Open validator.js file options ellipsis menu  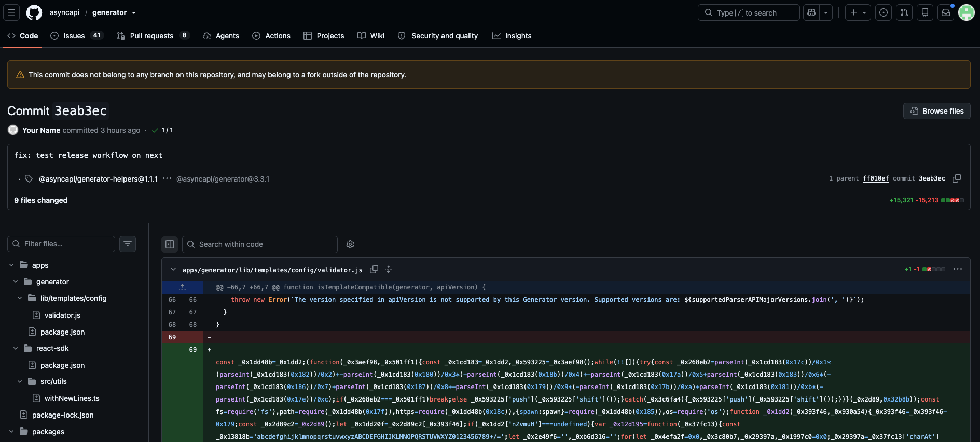[x=958, y=269]
